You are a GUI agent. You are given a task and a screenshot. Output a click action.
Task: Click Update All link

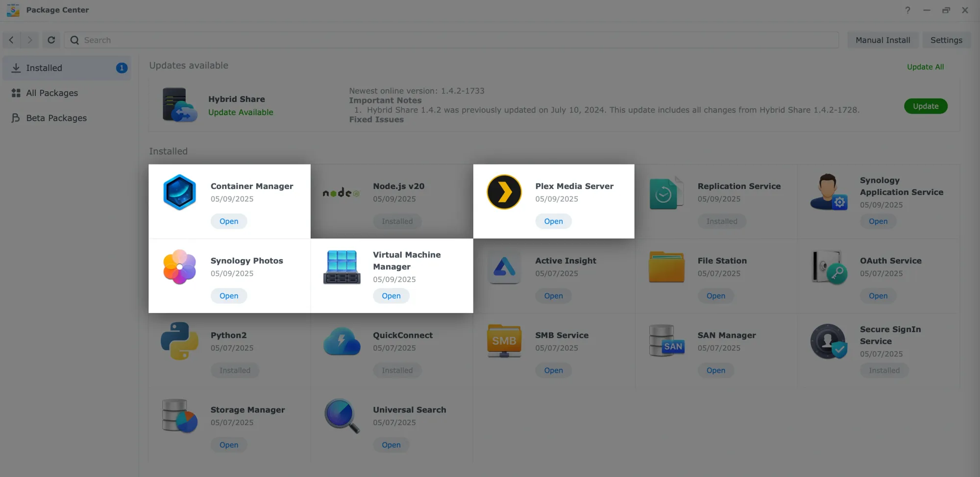[925, 67]
